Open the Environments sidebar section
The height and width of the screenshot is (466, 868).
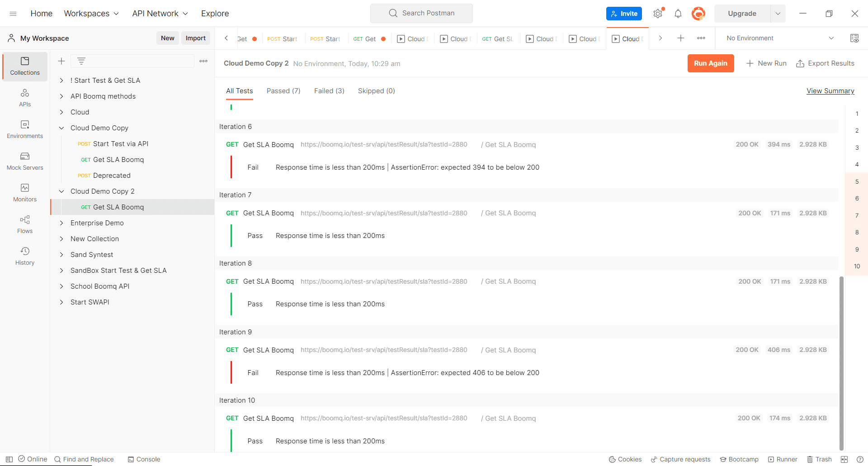25,129
